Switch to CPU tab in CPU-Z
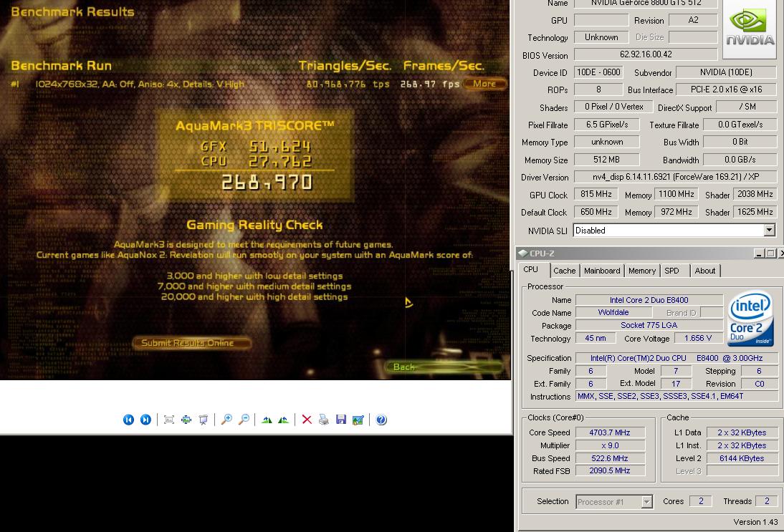The height and width of the screenshot is (532, 784). point(530,270)
